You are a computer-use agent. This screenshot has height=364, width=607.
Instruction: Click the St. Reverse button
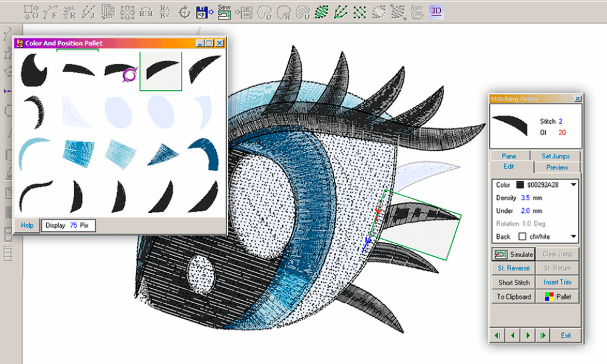(514, 268)
